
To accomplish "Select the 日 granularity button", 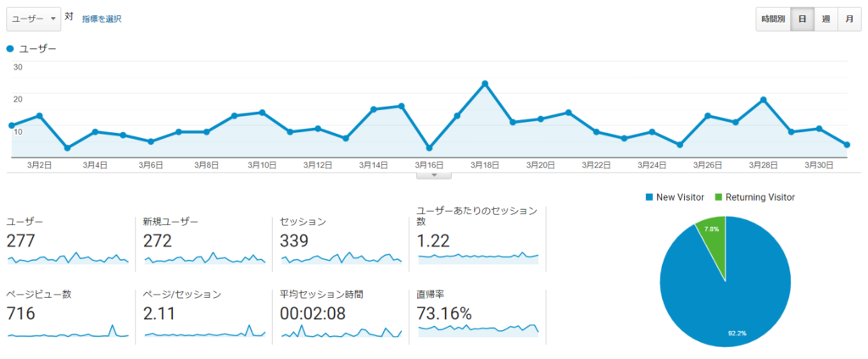I will 802,19.
